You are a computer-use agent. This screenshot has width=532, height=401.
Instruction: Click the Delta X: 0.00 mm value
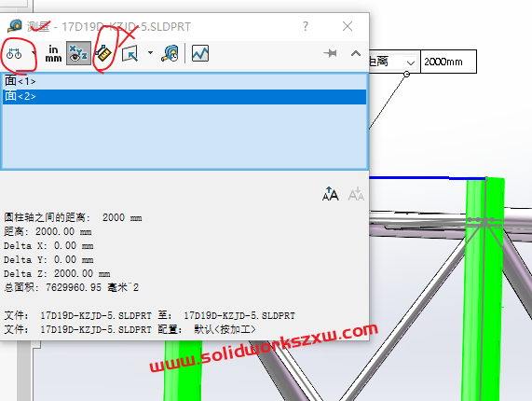48,245
